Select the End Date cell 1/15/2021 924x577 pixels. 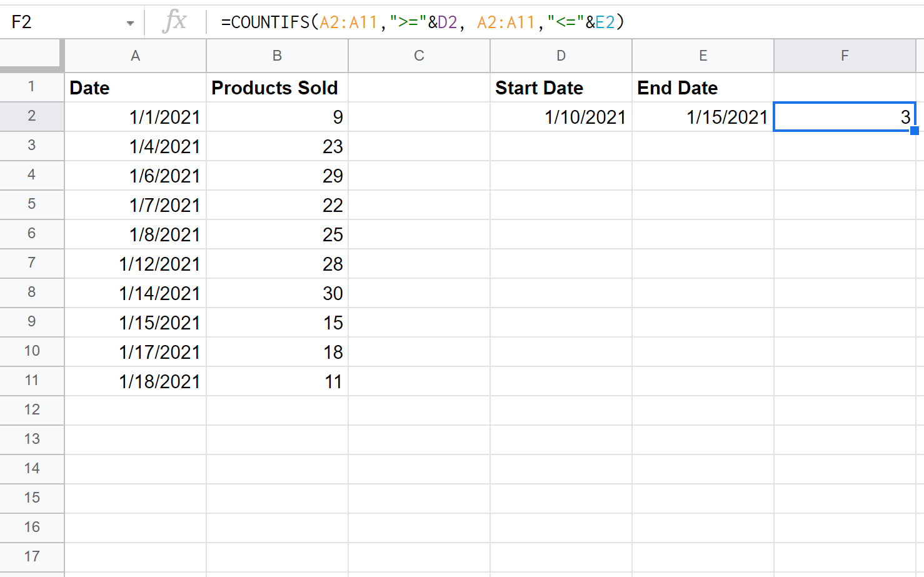click(703, 117)
